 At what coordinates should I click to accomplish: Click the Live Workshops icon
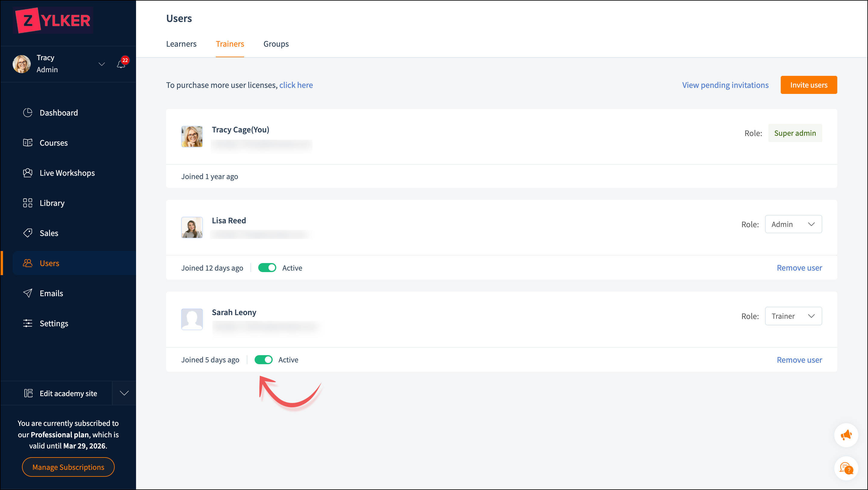[28, 173]
